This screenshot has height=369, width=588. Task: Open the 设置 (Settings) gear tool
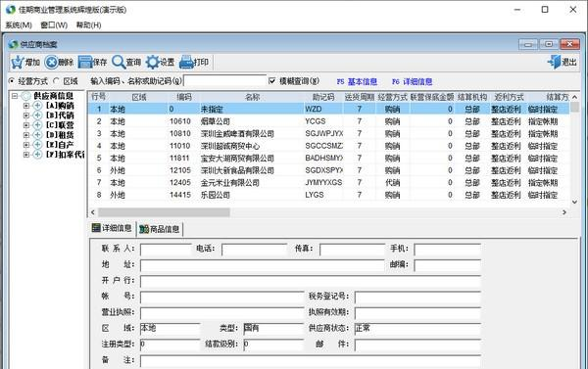click(153, 63)
